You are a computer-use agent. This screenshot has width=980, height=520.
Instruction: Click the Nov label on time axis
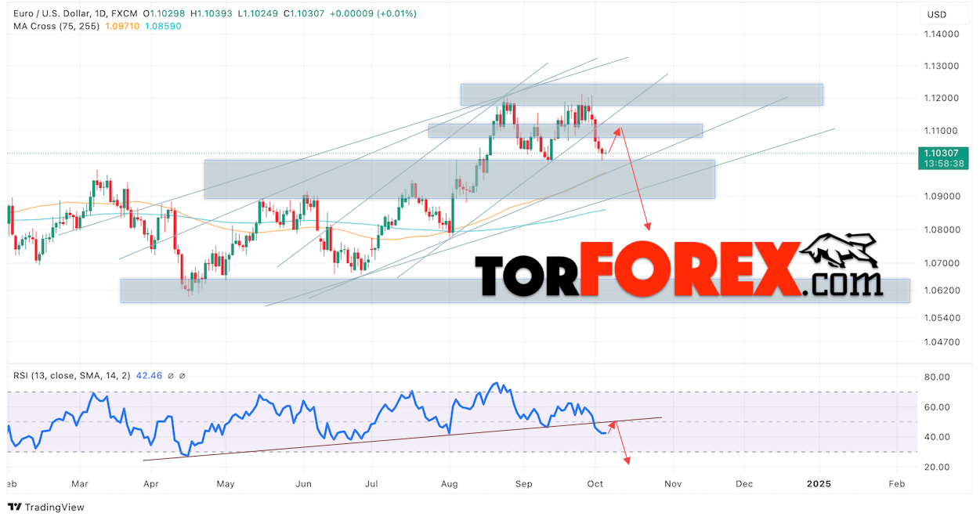(673, 484)
